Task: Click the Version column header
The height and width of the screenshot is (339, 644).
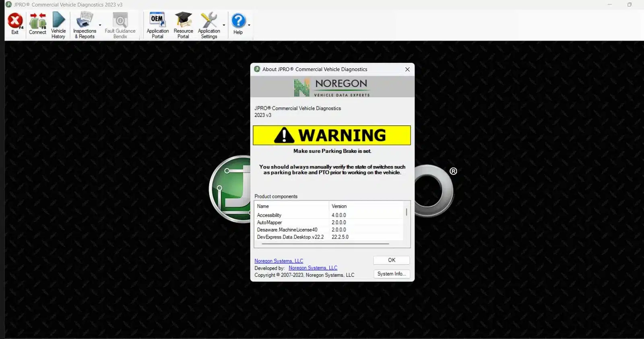Action: coord(366,206)
